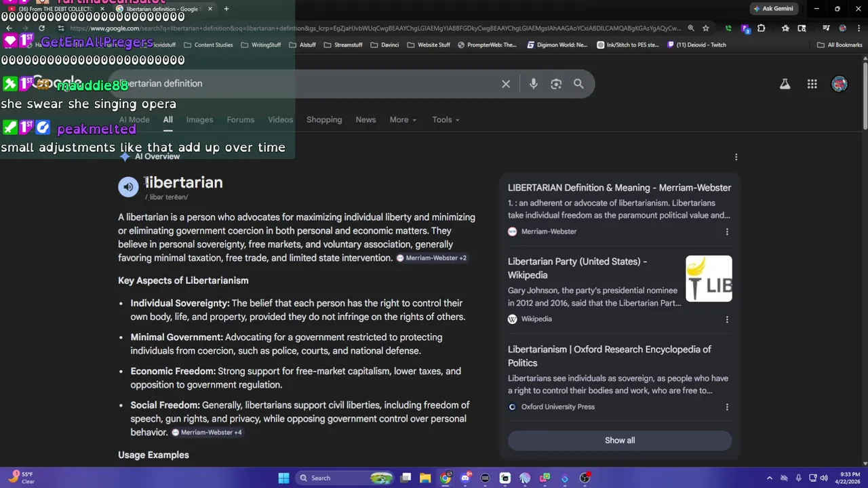This screenshot has height=488, width=868.
Task: Start voice search with the microphone icon
Action: (534, 84)
